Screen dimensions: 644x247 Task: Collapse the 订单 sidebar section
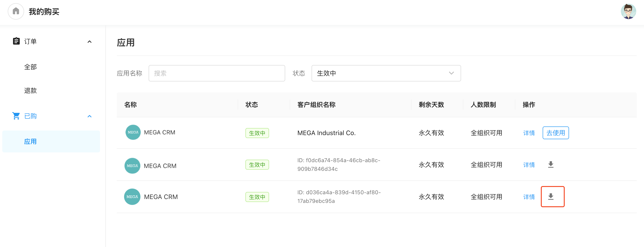pos(90,42)
